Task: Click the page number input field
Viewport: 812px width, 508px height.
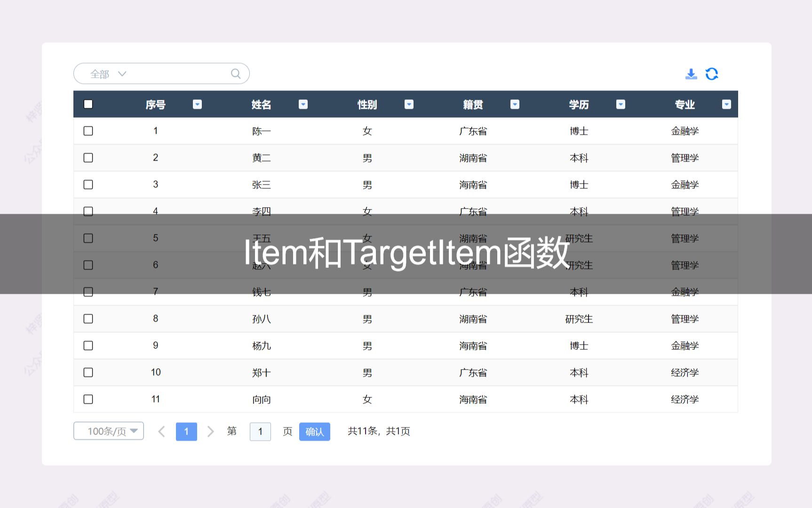Action: [260, 432]
